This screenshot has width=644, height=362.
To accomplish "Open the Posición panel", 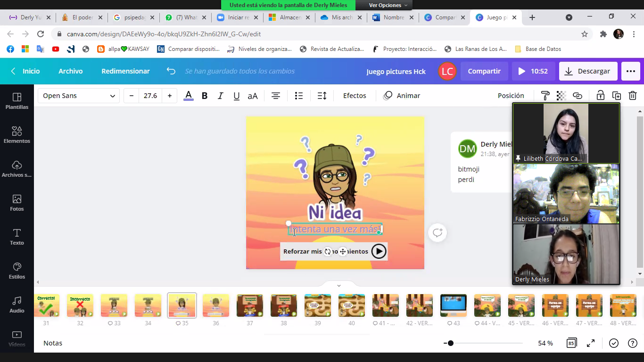I will click(511, 96).
